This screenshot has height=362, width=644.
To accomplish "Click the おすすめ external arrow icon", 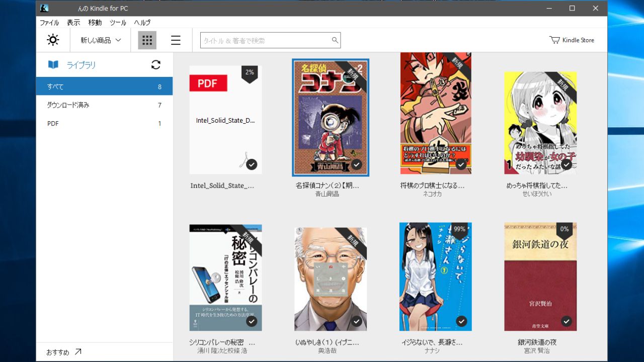I will point(77,352).
